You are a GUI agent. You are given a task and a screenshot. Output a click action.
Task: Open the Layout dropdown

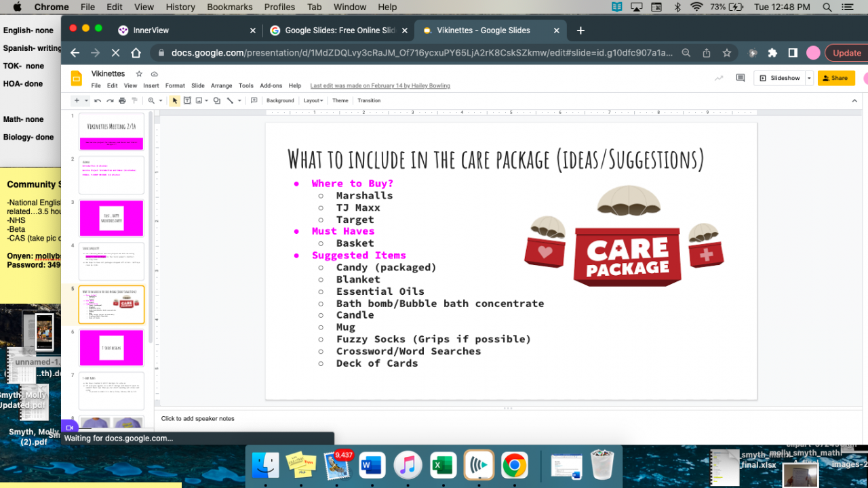click(313, 100)
